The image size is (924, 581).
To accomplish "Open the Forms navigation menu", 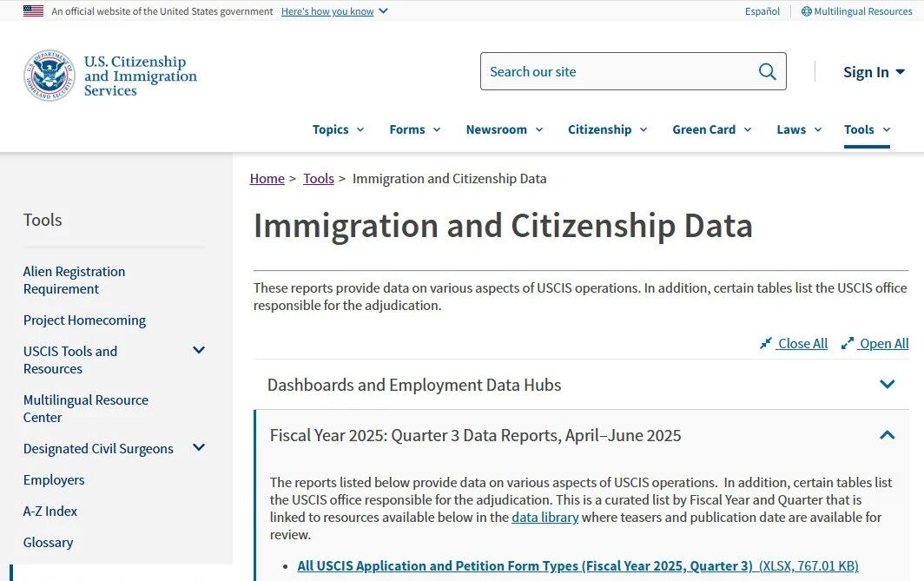I will pos(414,129).
